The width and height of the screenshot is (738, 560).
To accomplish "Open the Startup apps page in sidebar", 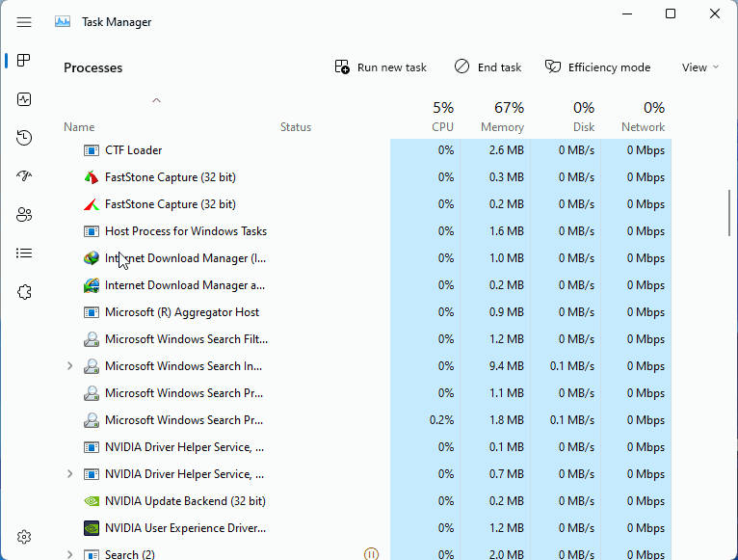I will pyautogui.click(x=24, y=176).
